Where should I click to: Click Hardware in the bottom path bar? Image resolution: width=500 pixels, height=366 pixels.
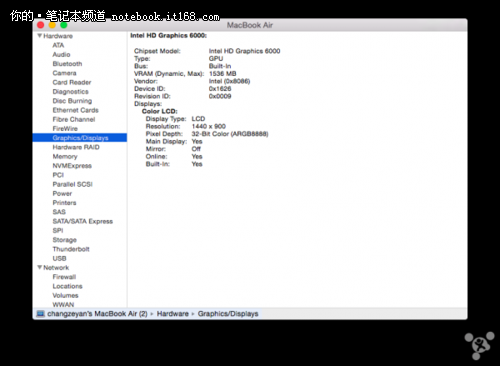coord(173,314)
